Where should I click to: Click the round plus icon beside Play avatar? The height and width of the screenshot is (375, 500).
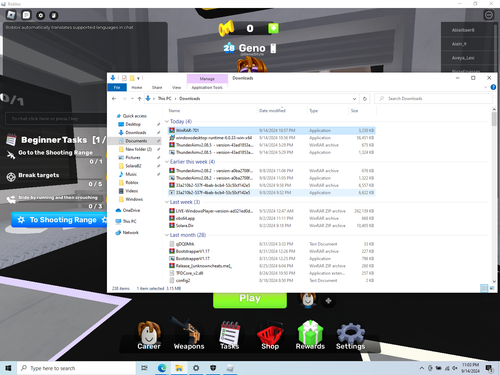coord(328,301)
